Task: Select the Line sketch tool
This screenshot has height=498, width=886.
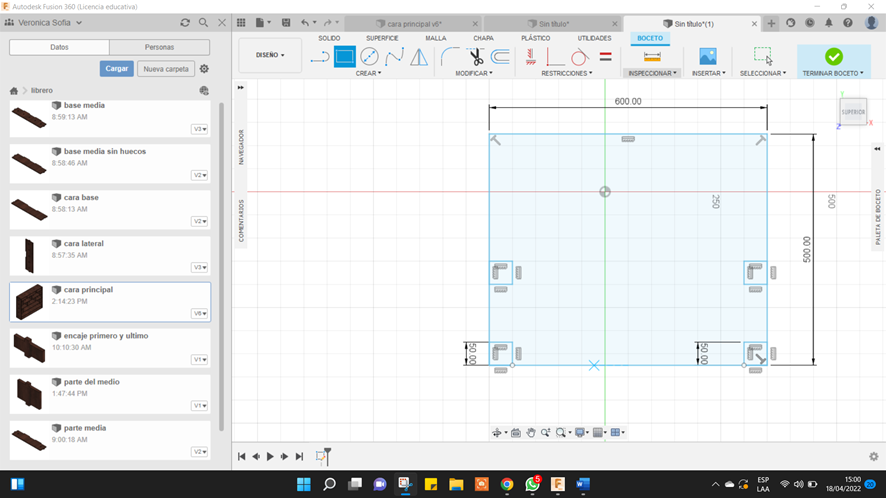Action: click(320, 57)
